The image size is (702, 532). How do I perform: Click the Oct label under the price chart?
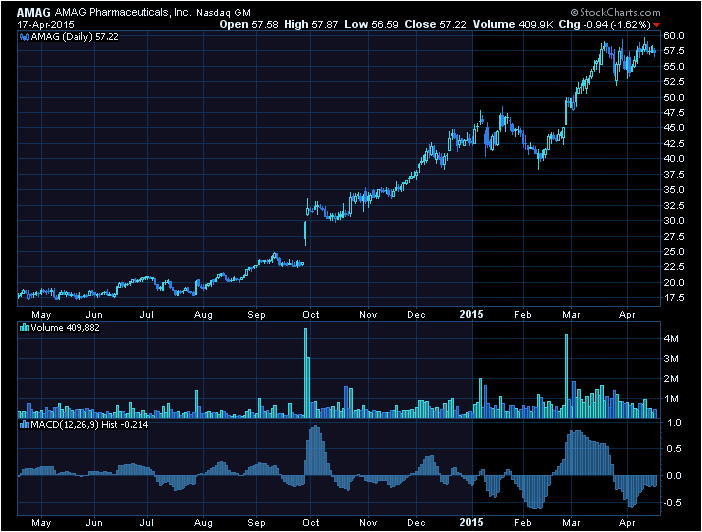coord(311,315)
